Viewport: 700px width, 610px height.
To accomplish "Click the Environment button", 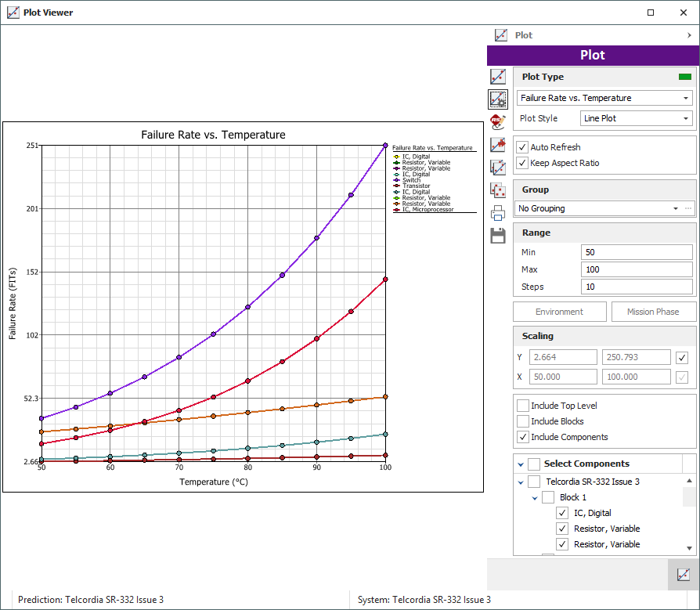I will pyautogui.click(x=559, y=312).
